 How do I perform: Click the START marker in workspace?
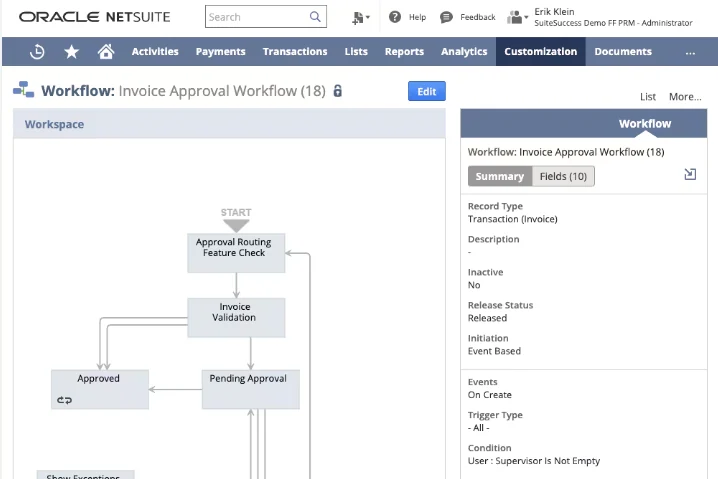point(236,219)
